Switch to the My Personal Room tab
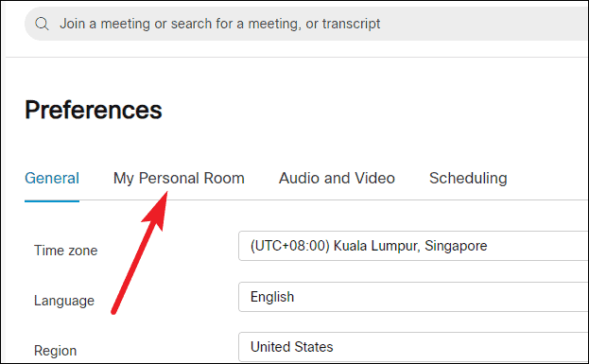 pyautogui.click(x=179, y=178)
